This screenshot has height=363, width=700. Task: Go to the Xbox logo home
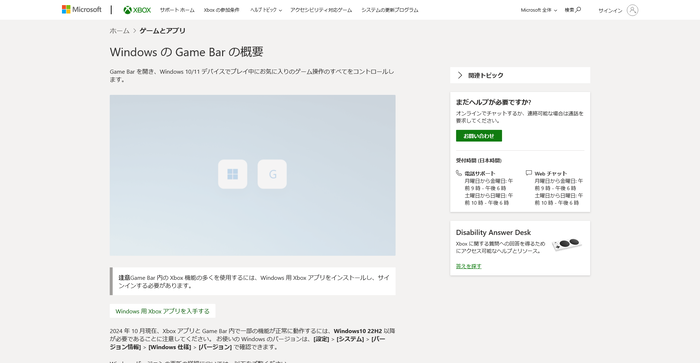(x=137, y=10)
